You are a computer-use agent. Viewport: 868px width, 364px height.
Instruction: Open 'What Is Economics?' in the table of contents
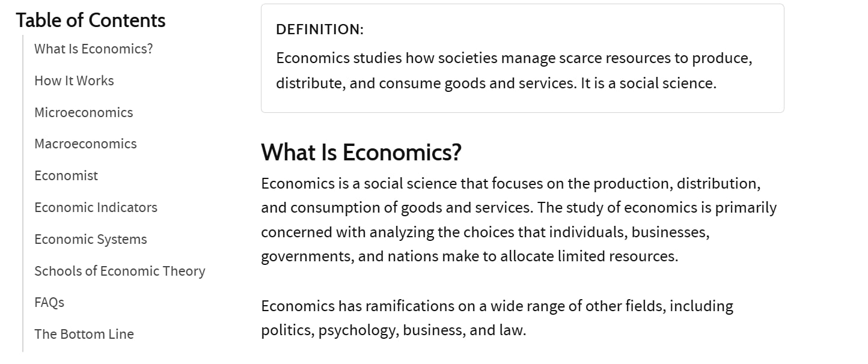tap(94, 49)
